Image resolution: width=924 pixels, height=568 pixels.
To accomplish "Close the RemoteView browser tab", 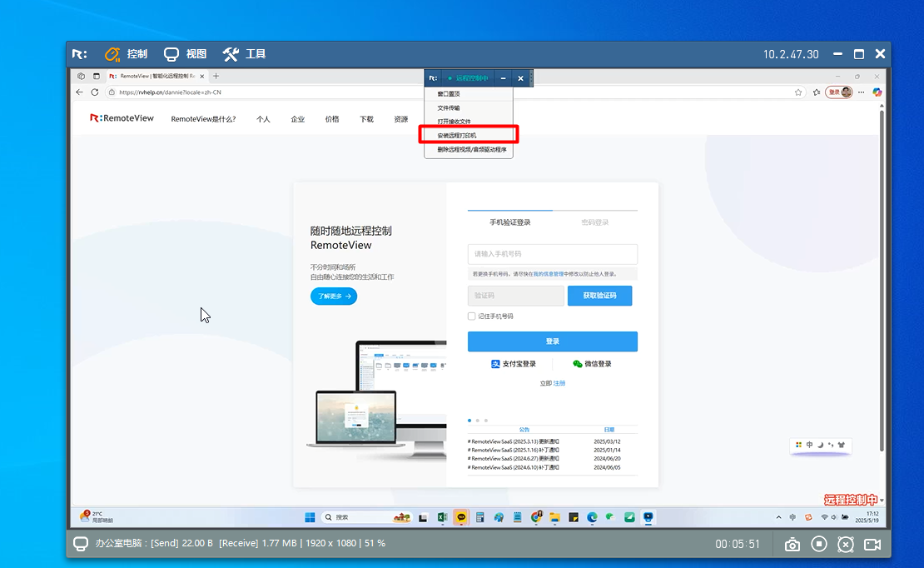I will click(x=201, y=76).
